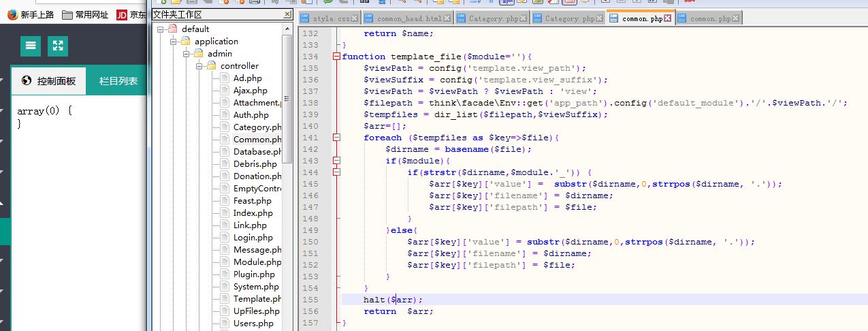Click the "$arr=[];" code line

[385, 126]
